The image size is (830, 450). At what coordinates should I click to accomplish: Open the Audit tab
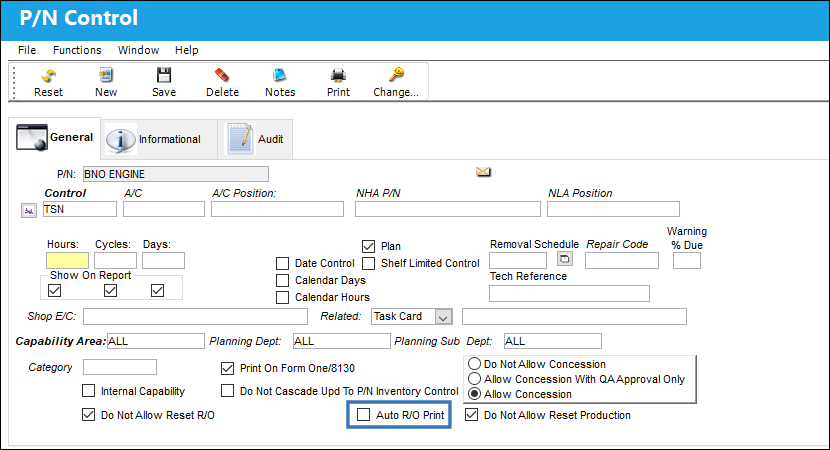[255, 139]
